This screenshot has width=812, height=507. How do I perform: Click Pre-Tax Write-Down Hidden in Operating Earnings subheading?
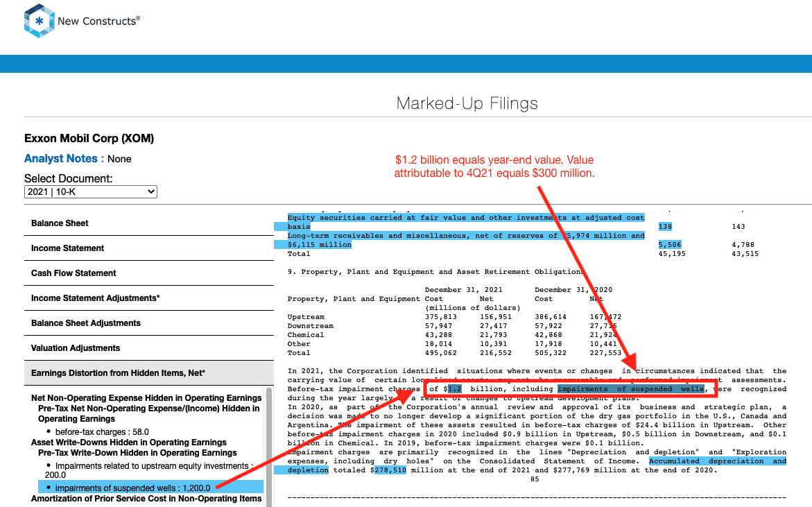[137, 453]
